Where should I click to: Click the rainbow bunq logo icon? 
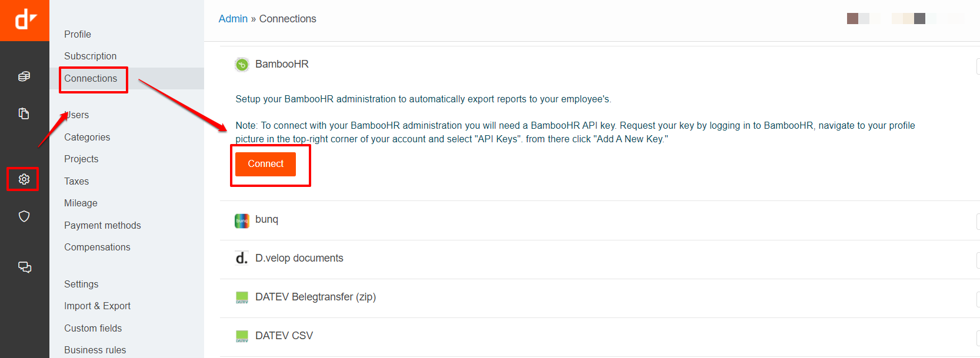(x=242, y=220)
